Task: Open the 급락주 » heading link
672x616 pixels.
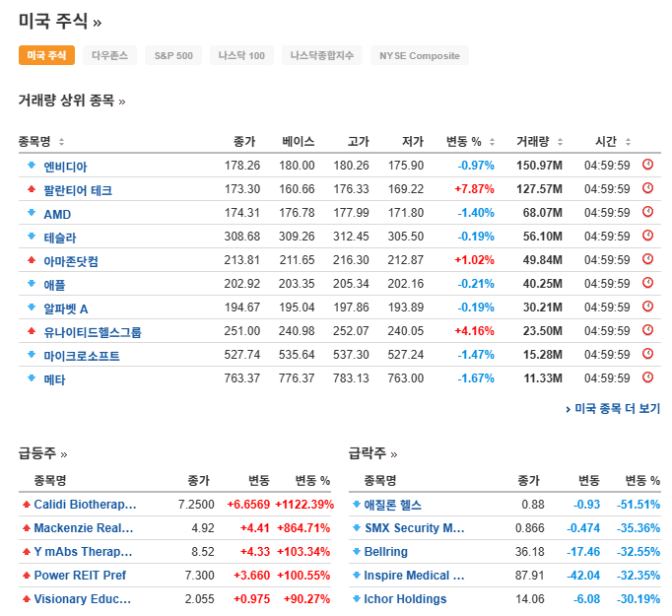Action: pyautogui.click(x=372, y=453)
